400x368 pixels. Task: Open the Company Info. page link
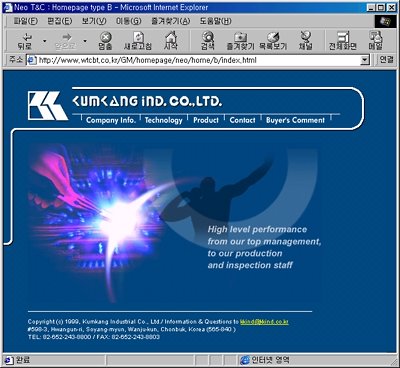[111, 120]
